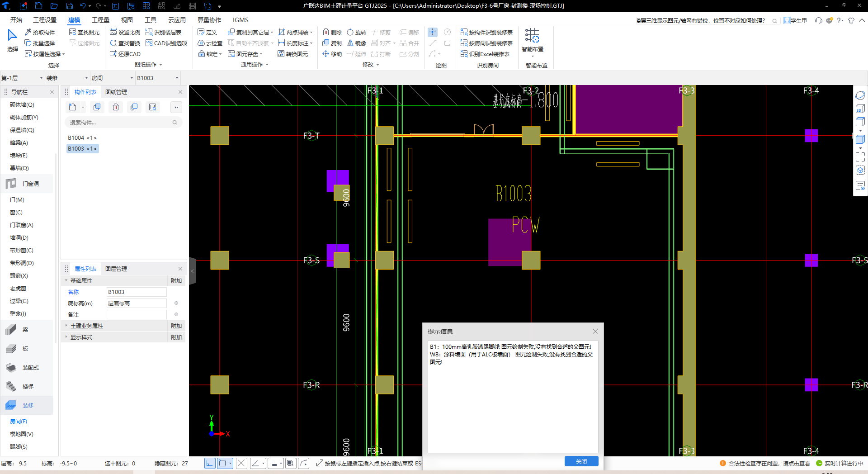Viewport: 868px width, 474px height.
Task: Toggle the 备注 attach radio circle
Action: click(176, 314)
